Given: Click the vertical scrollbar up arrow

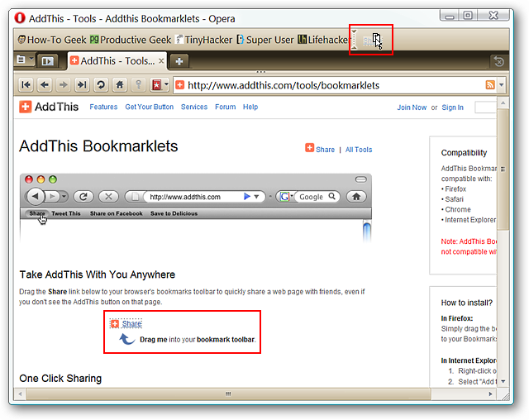Looking at the screenshot, I should point(503,103).
